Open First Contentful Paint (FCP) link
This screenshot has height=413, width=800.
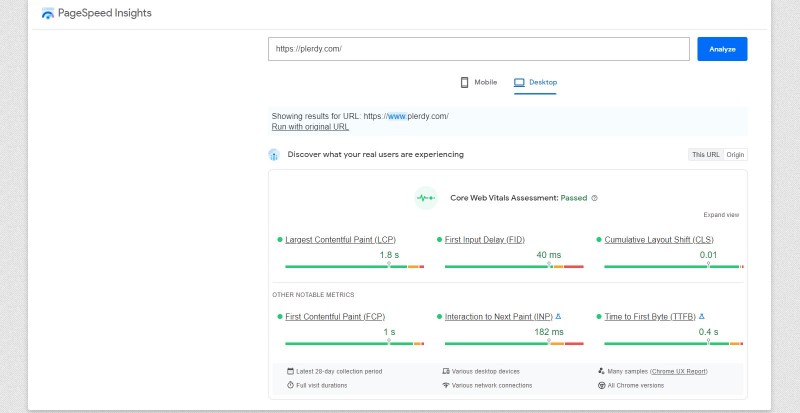coord(335,317)
